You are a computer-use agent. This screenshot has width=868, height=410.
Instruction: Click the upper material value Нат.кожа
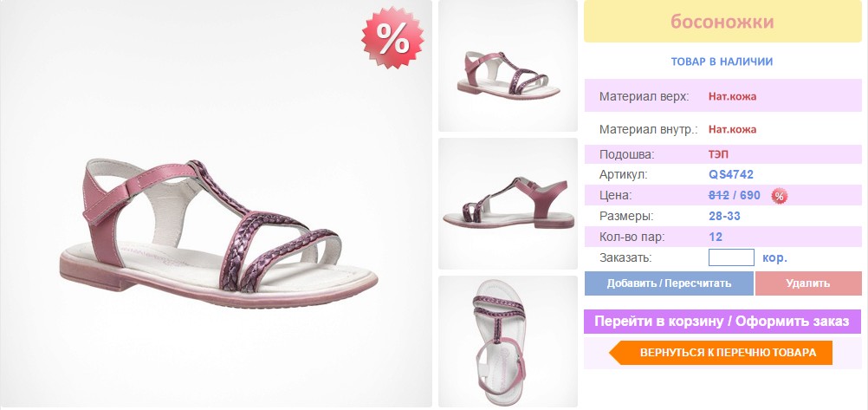pyautogui.click(x=732, y=96)
